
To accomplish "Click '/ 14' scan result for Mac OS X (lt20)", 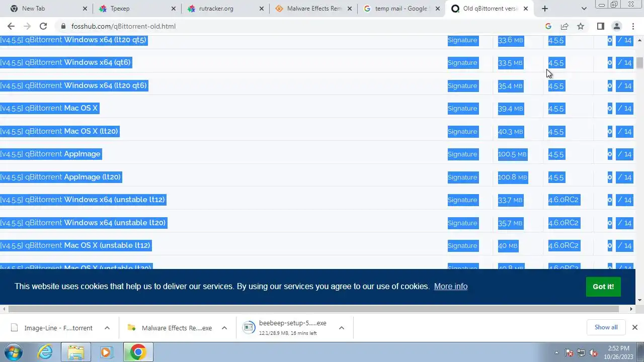I will (x=624, y=132).
